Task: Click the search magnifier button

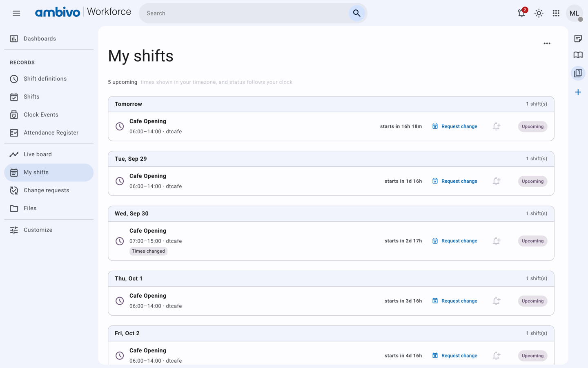Action: click(x=356, y=13)
